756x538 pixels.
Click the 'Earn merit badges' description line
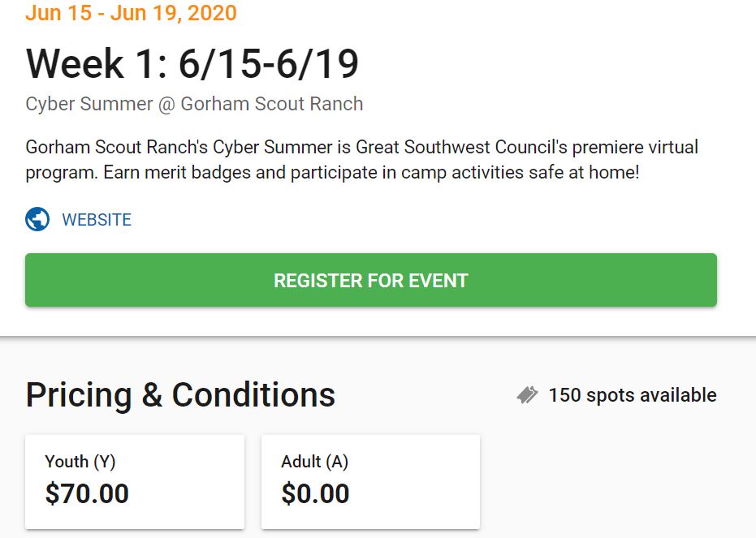pos(332,172)
